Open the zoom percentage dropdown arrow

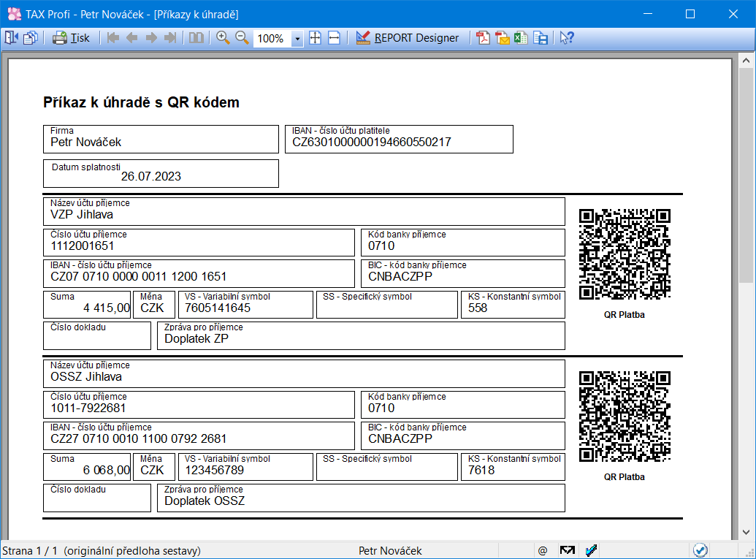[x=297, y=38]
